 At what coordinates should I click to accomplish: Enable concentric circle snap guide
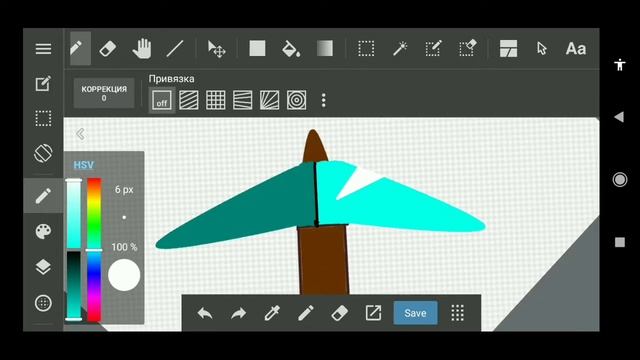tap(296, 100)
